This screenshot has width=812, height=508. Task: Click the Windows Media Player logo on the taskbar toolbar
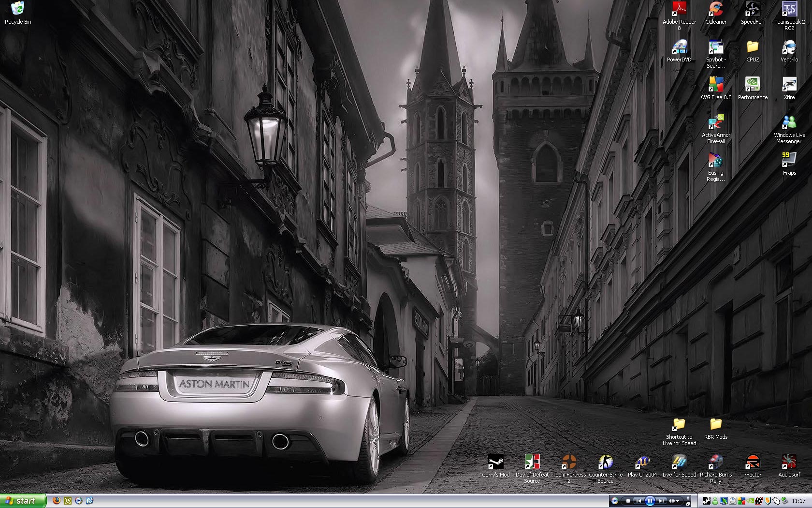click(615, 501)
